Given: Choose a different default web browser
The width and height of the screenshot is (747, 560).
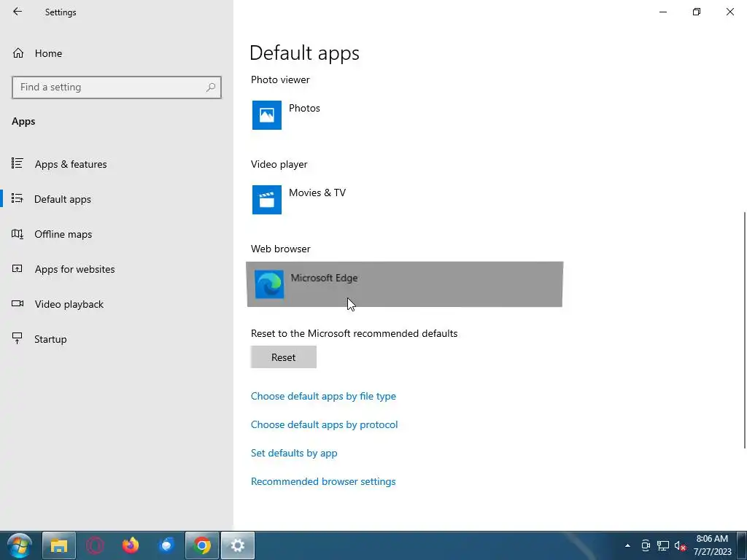Looking at the screenshot, I should 404,284.
